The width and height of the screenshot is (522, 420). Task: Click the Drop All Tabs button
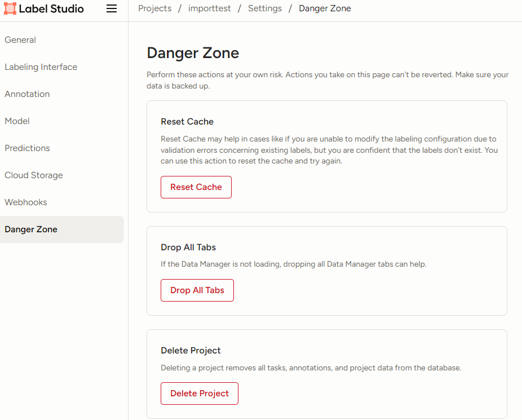(x=197, y=290)
